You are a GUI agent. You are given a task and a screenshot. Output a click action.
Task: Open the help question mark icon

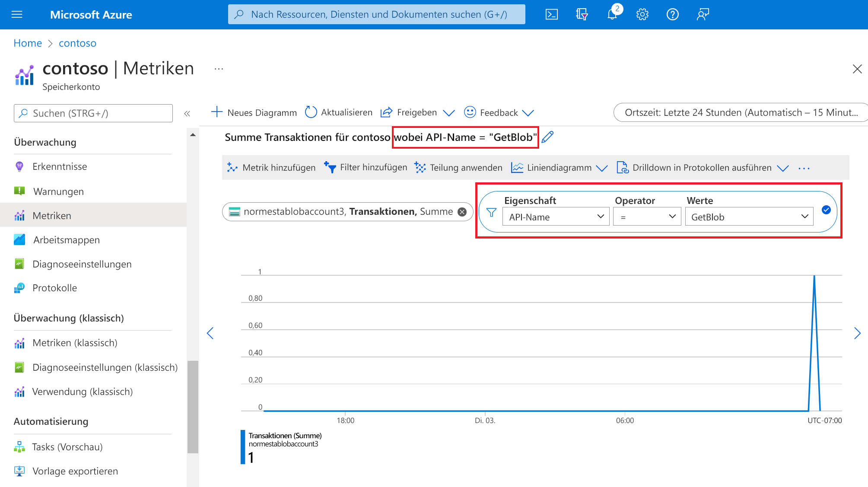(x=673, y=15)
